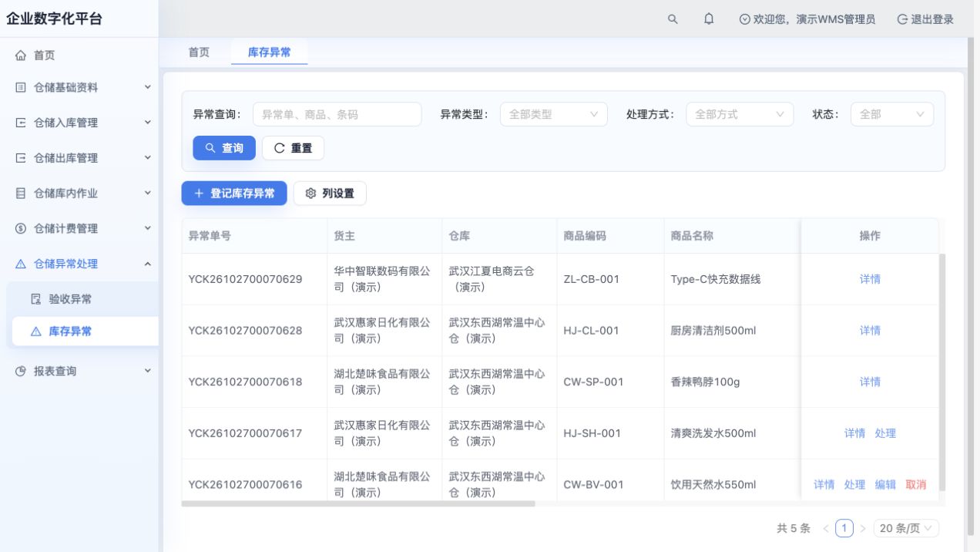Click the 仓储库内作业 sidebar icon
Screen dimensions: 980x552
21,194
